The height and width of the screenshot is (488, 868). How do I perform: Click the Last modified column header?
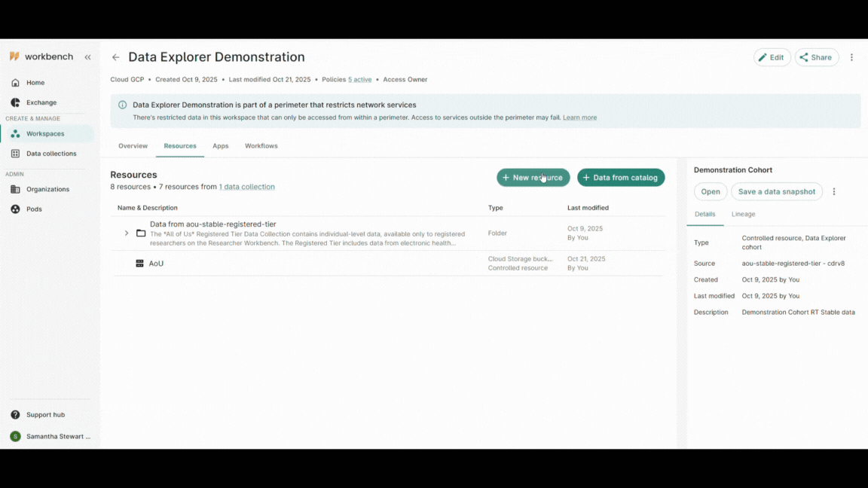[588, 208]
